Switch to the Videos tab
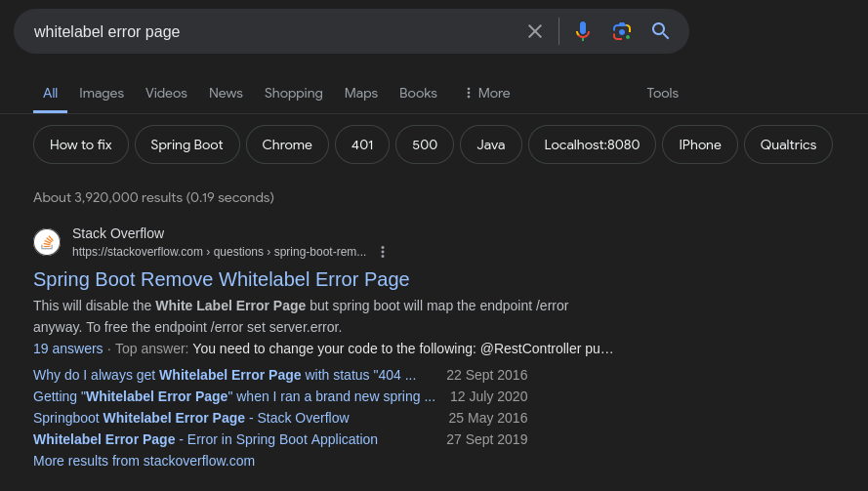 (x=166, y=93)
